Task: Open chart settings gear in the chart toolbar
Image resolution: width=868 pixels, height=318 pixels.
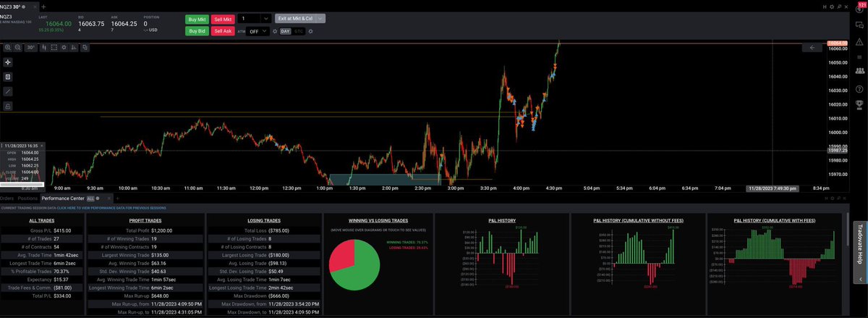Action: 64,47
